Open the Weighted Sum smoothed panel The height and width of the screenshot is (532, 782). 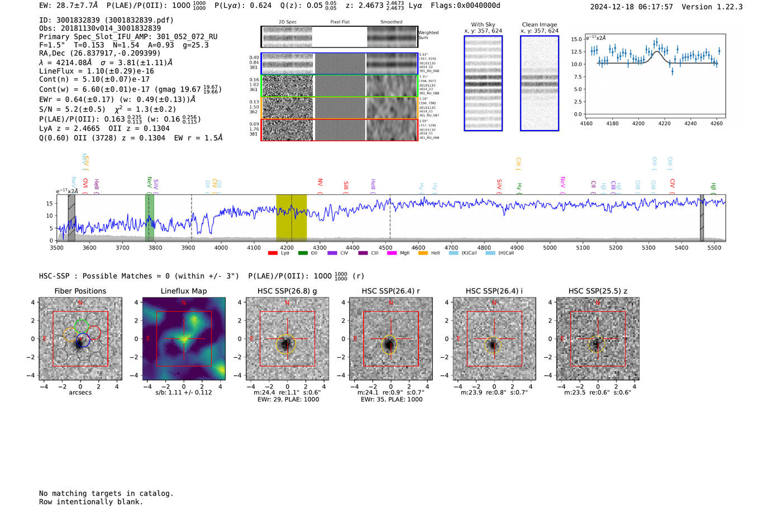(392, 37)
